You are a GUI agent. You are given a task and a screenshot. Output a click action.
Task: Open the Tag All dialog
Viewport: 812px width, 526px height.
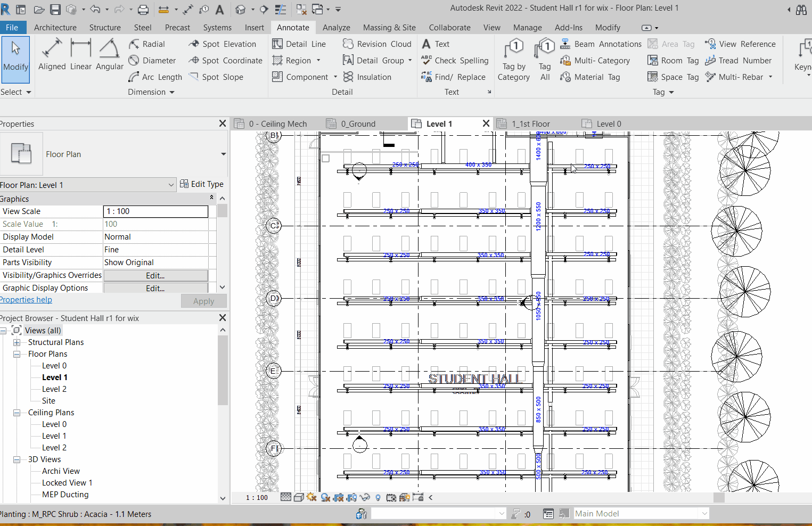point(545,60)
